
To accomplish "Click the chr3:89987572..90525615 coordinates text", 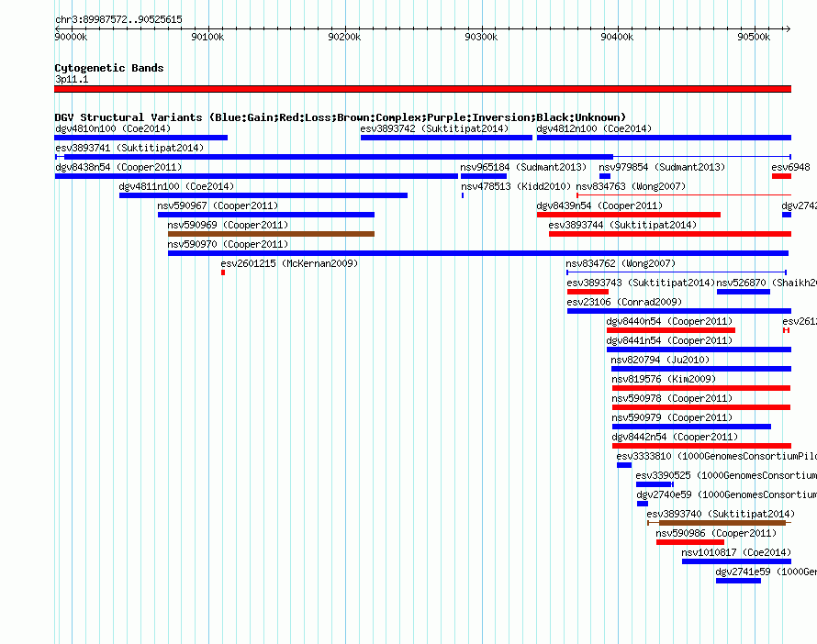I will pyautogui.click(x=118, y=19).
